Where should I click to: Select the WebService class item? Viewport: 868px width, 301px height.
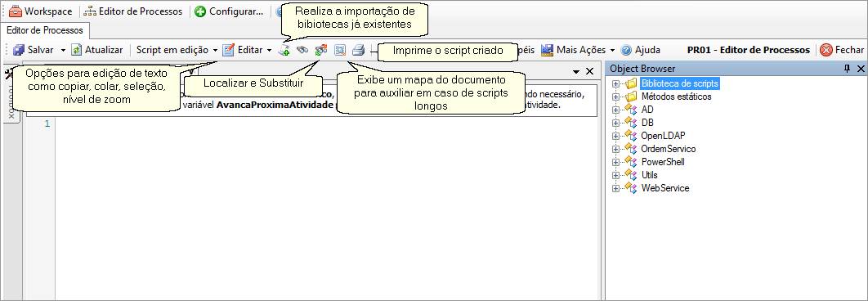(665, 188)
